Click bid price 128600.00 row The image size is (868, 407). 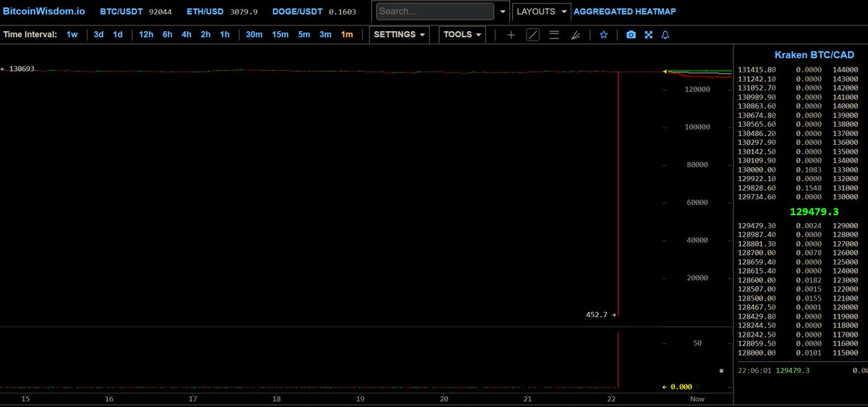(x=798, y=280)
